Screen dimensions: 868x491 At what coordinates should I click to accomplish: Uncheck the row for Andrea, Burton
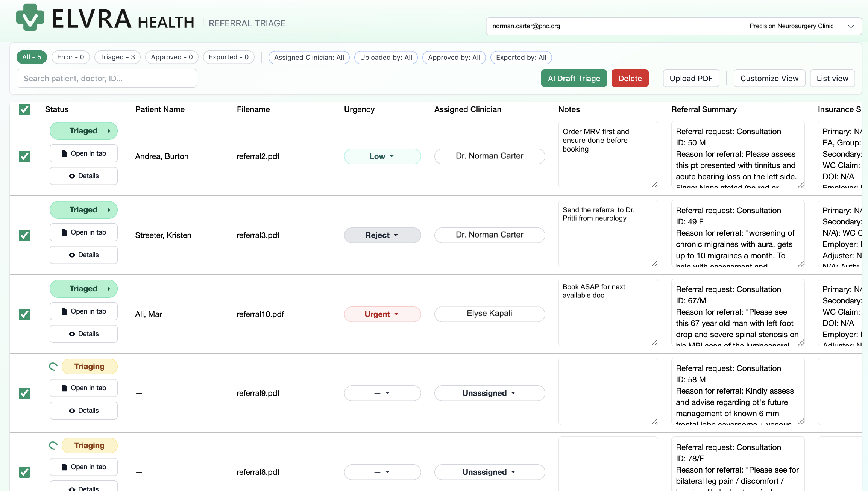(x=24, y=156)
